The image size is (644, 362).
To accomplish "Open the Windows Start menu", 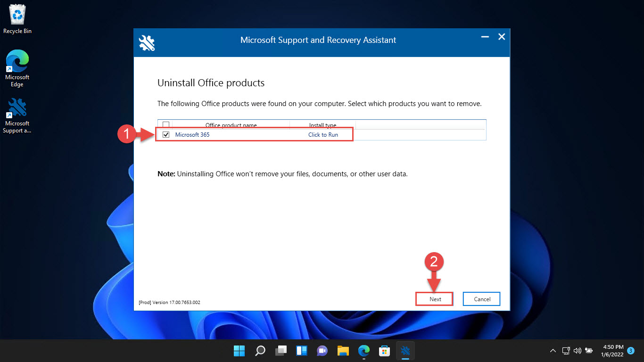I will pyautogui.click(x=239, y=351).
